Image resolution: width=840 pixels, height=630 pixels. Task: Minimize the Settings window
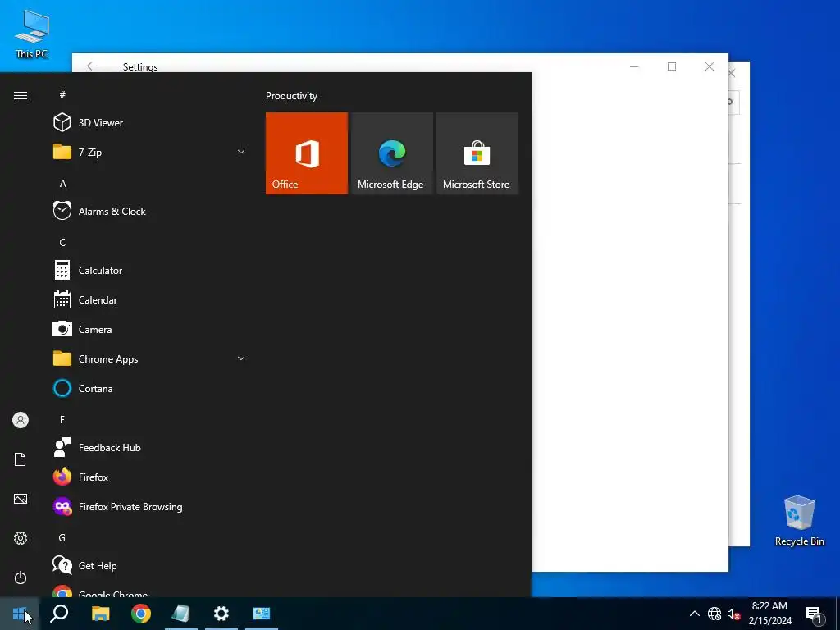634,66
